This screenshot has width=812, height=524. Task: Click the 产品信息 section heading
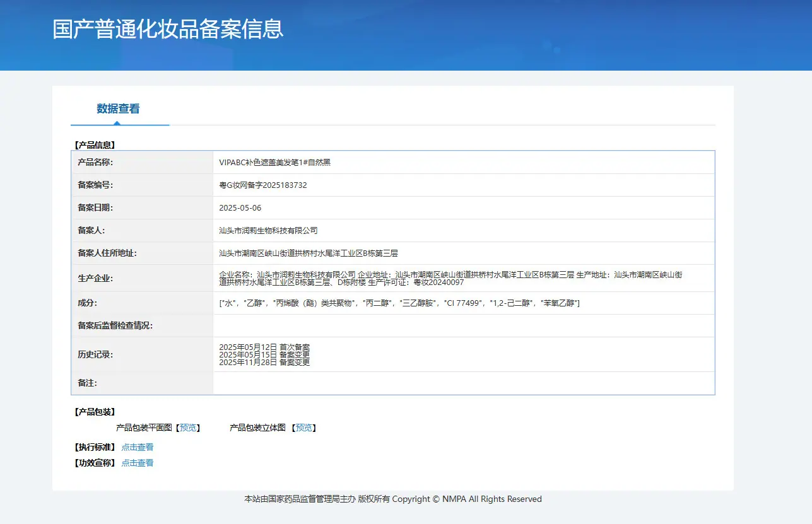pos(95,144)
